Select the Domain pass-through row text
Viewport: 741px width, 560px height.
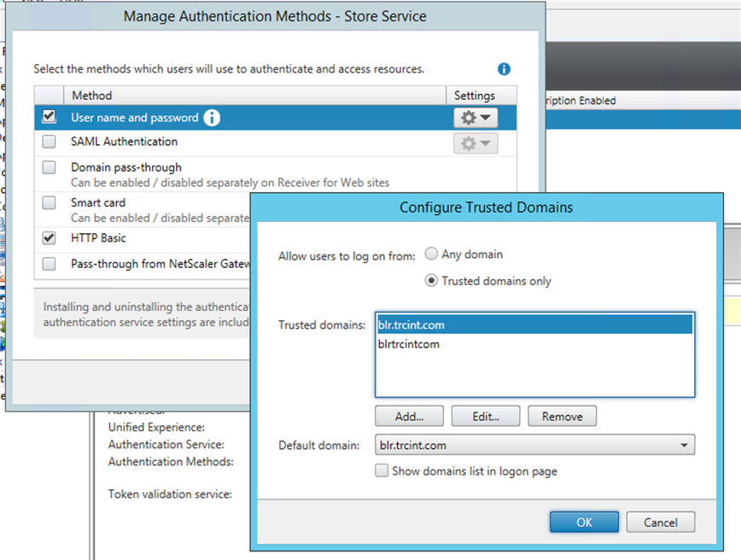[126, 167]
